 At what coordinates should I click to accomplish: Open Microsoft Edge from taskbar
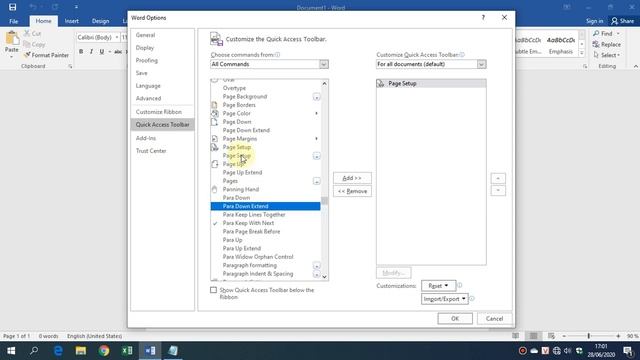tap(58, 351)
